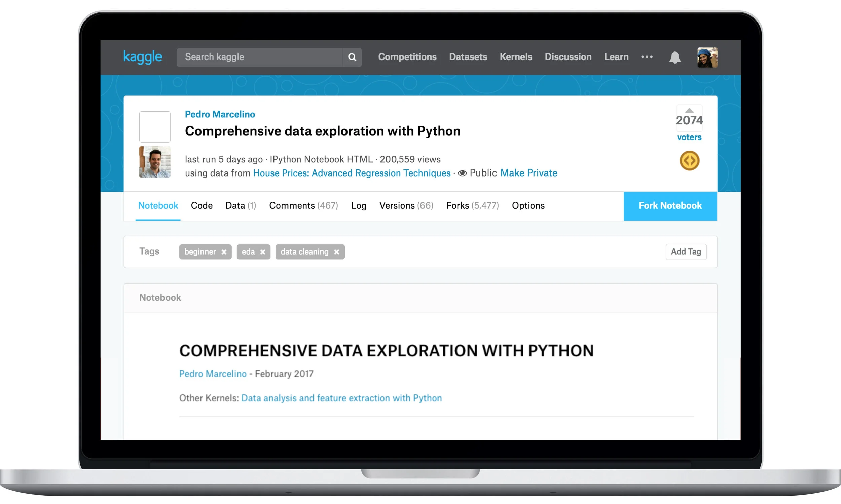The width and height of the screenshot is (841, 504).
Task: Open the more options ellipsis menu
Action: (647, 57)
